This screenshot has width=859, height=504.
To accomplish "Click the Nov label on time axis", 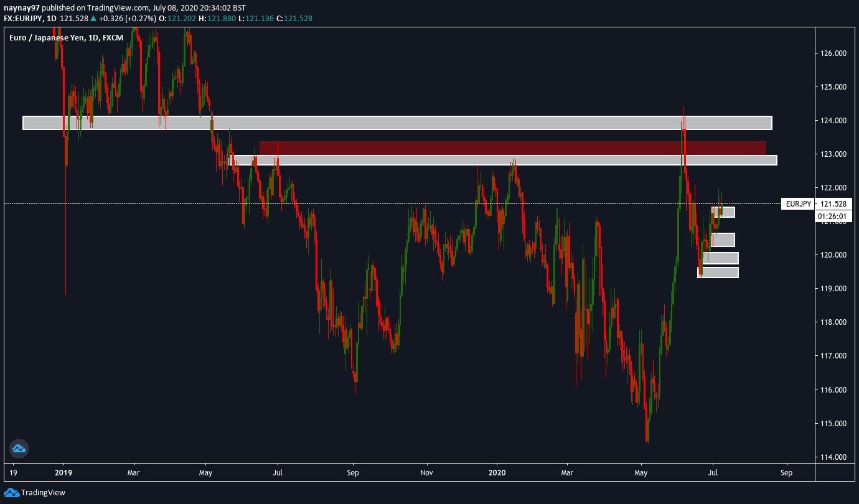I will click(x=427, y=472).
